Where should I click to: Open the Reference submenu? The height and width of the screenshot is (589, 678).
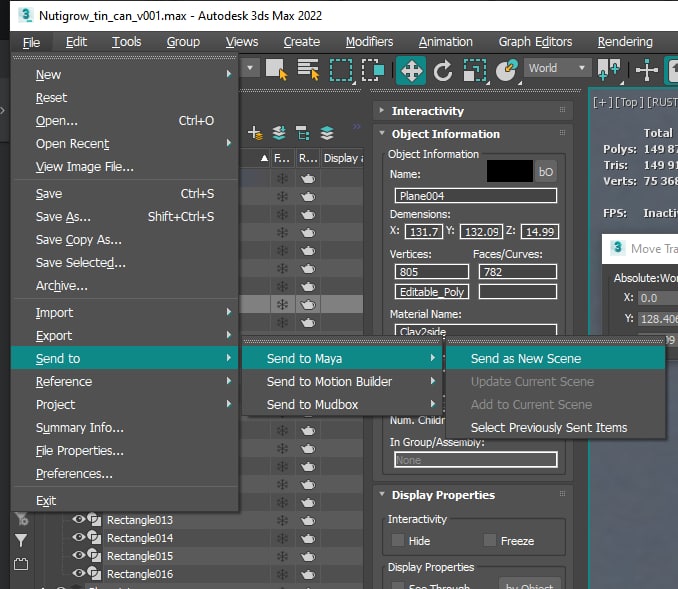125,381
